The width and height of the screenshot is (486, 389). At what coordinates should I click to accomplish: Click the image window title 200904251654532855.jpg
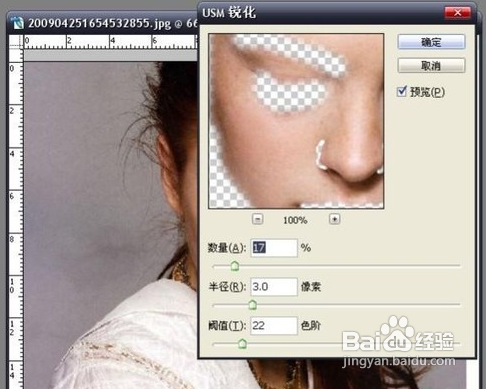tap(99, 23)
